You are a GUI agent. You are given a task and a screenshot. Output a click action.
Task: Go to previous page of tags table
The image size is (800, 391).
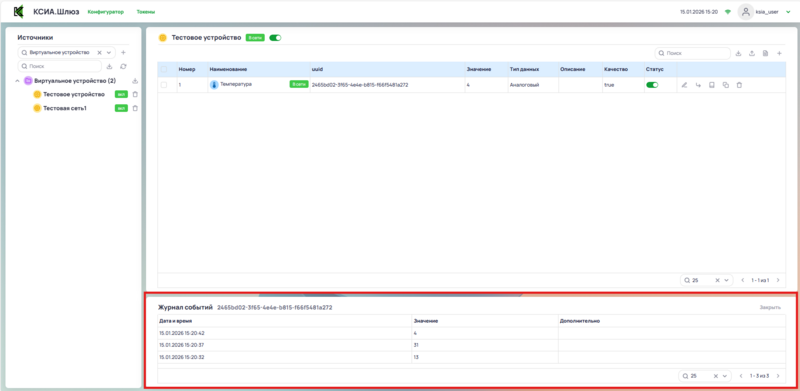[x=742, y=280]
